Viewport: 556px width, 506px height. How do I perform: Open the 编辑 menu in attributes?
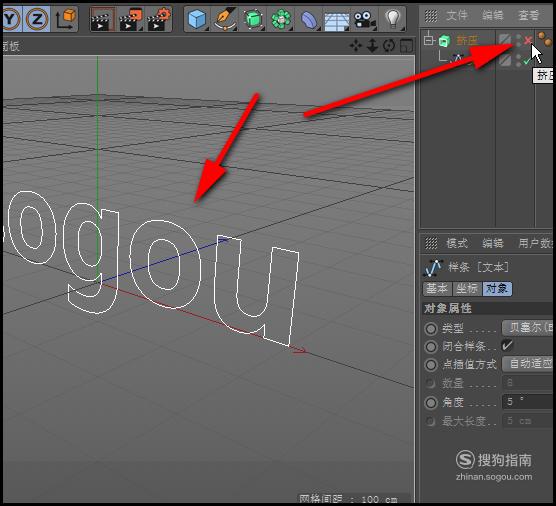coord(493,243)
